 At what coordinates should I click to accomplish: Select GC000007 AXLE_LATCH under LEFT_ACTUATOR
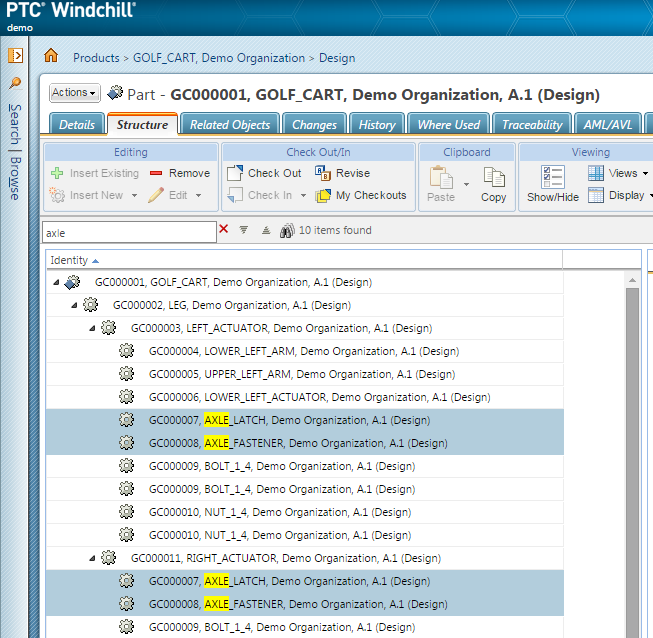pyautogui.click(x=305, y=420)
